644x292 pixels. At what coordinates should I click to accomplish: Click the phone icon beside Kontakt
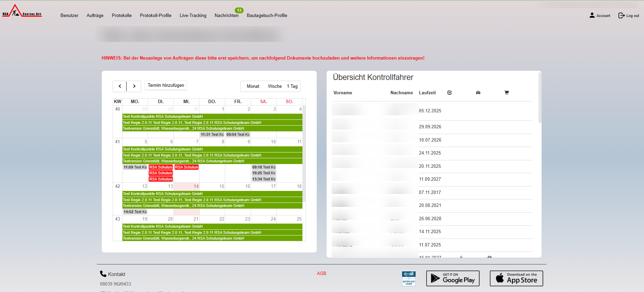(103, 274)
